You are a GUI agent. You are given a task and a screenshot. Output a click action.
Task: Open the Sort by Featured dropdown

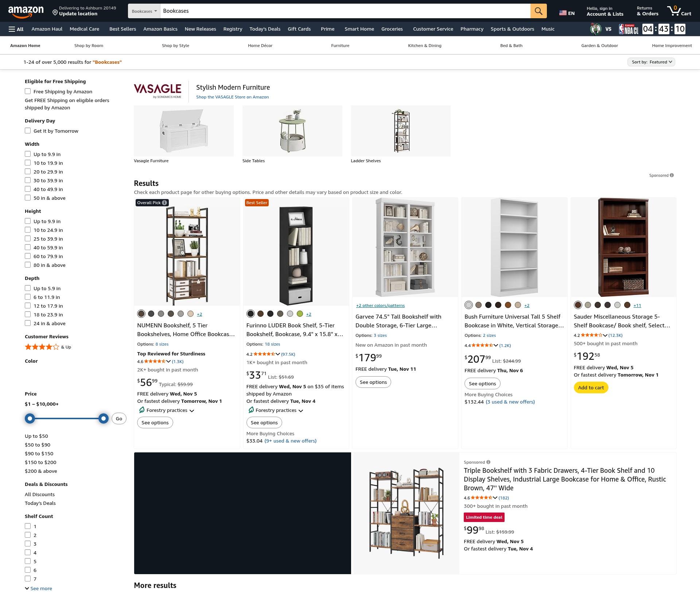click(651, 62)
